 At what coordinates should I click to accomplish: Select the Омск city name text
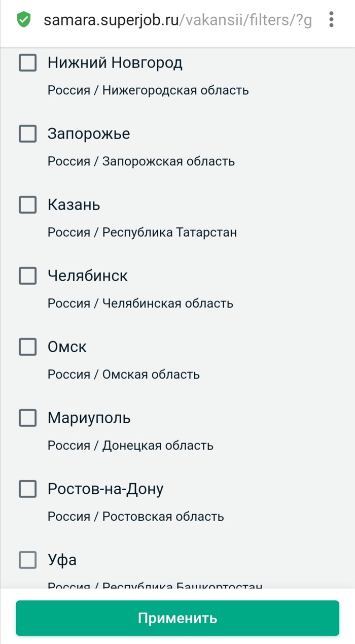point(67,347)
